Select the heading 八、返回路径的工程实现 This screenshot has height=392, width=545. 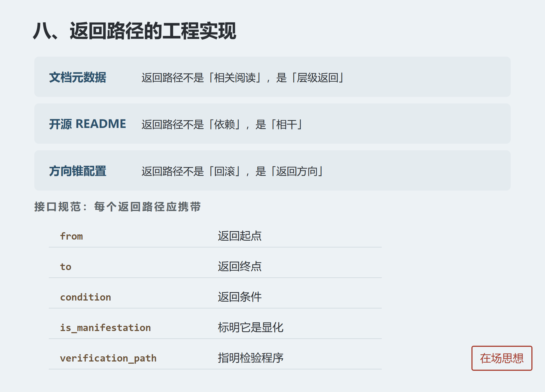[x=135, y=31]
